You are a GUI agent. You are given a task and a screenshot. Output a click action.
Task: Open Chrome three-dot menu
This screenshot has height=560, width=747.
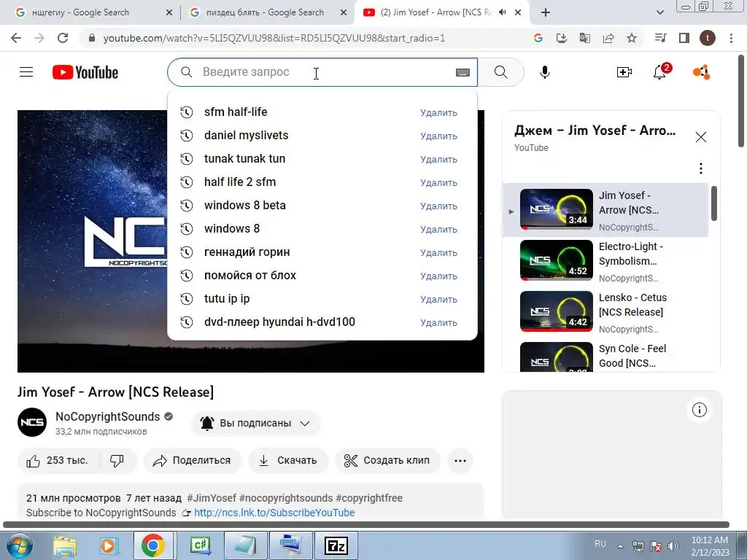point(731,38)
